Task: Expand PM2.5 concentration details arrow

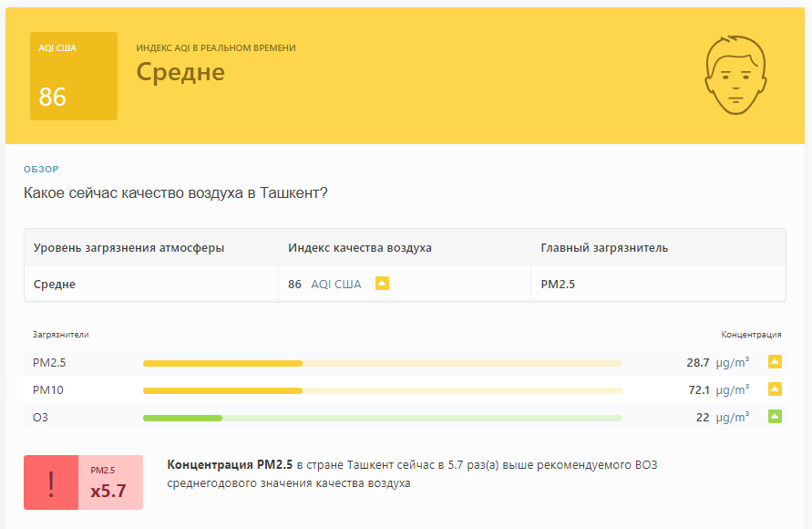Action: (775, 362)
